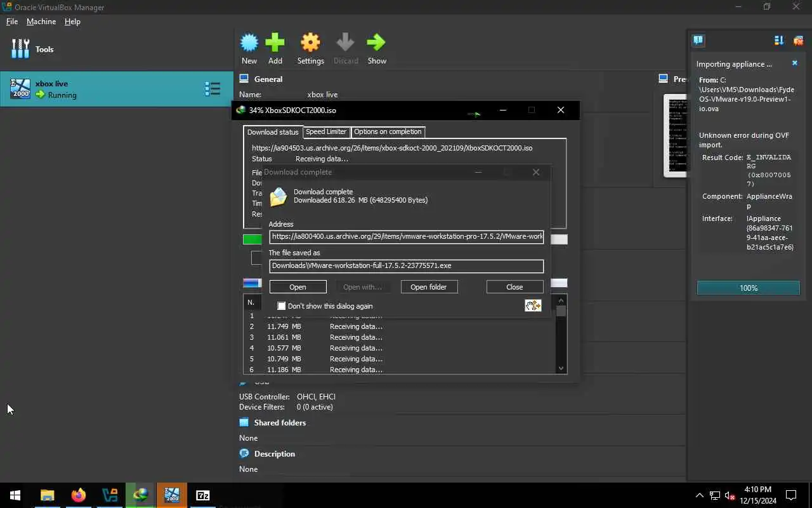
Task: Click the file saved as path field
Action: tap(406, 265)
